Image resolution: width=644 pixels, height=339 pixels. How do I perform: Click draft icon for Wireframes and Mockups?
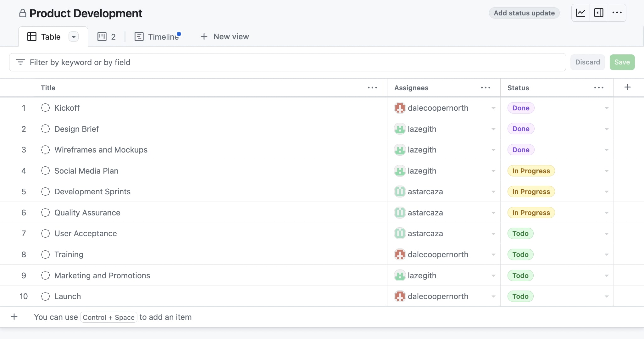[x=45, y=150]
